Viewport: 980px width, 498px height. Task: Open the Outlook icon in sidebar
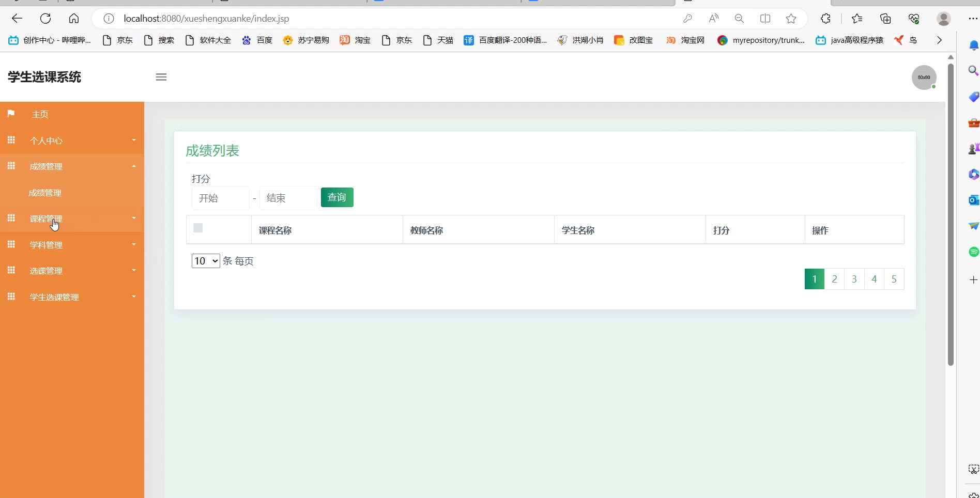974,200
